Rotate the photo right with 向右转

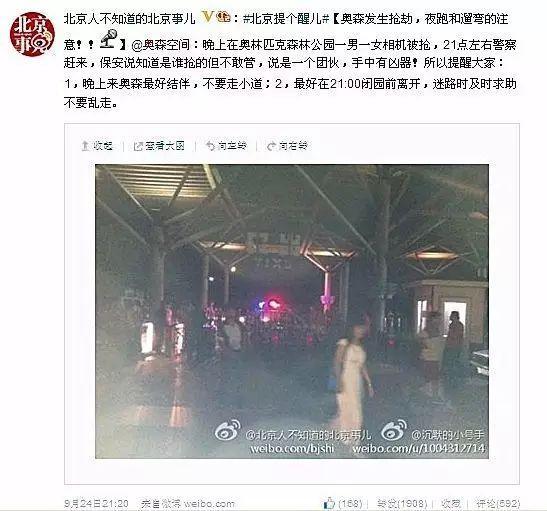pos(287,146)
